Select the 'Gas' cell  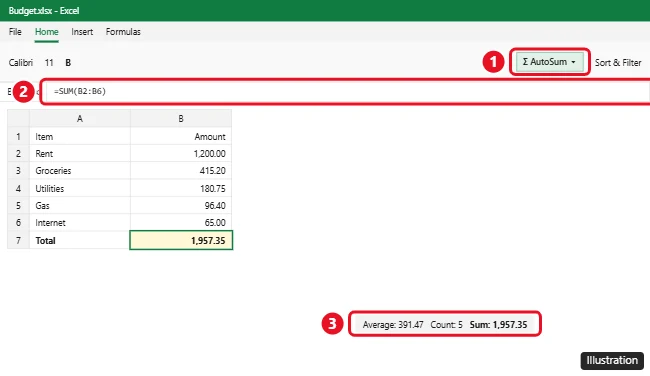(x=80, y=205)
